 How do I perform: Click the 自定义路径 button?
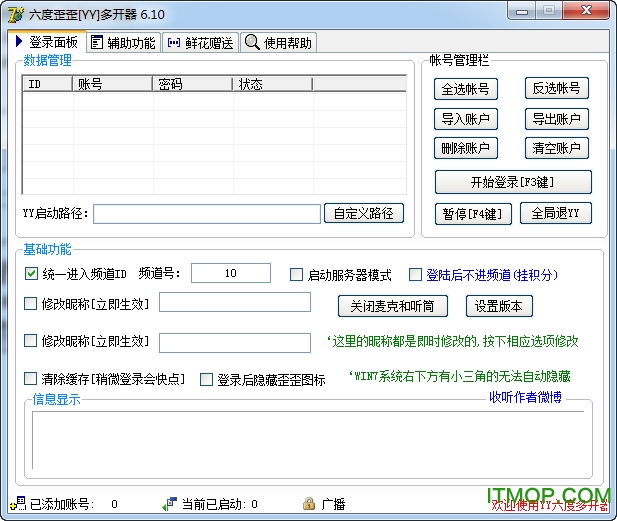[x=364, y=213]
